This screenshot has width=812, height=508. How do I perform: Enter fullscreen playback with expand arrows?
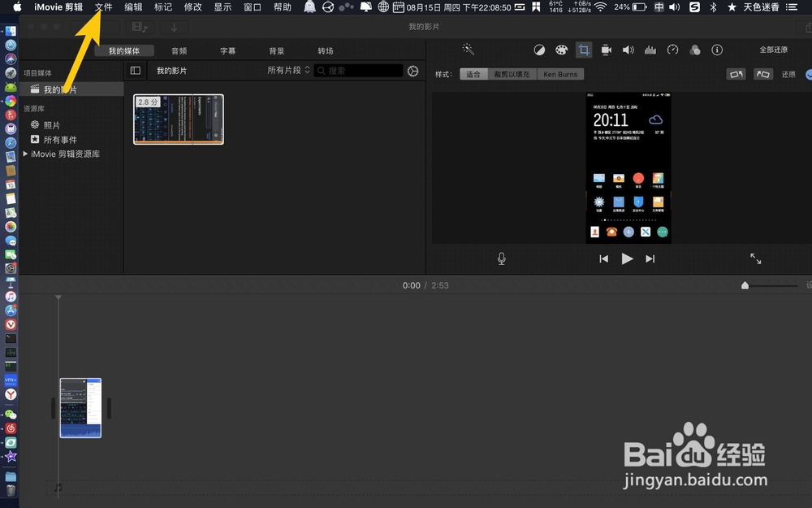coord(755,258)
